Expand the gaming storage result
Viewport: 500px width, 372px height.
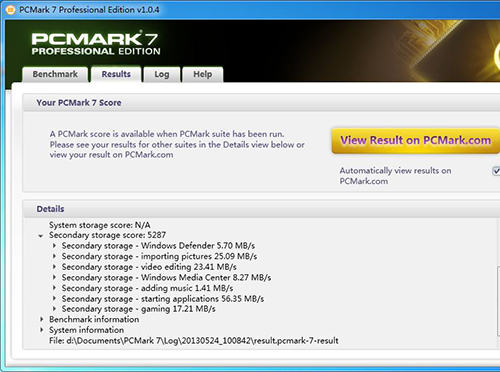(x=54, y=309)
